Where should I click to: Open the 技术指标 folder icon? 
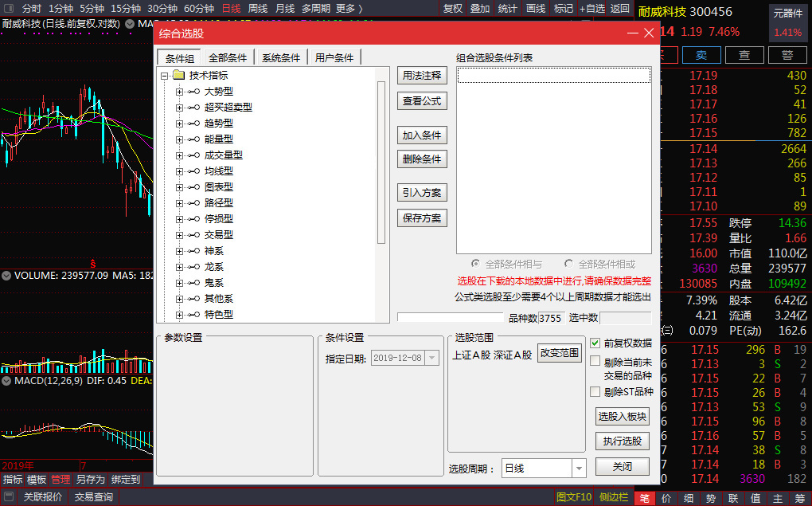pyautogui.click(x=179, y=75)
